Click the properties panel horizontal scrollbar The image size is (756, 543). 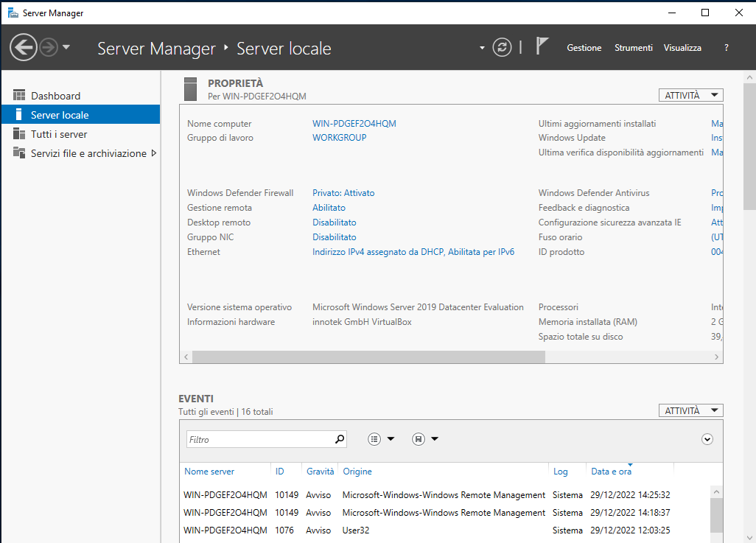[x=368, y=357]
